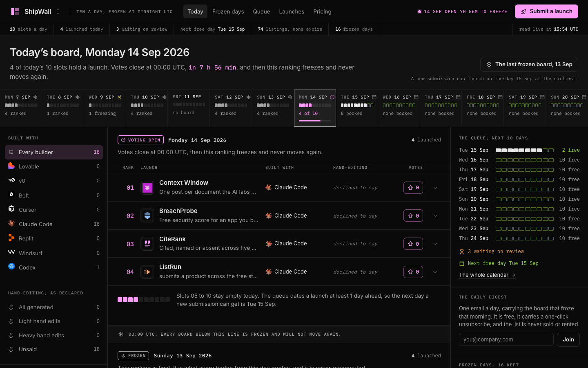Select the Sun 13 Sep day card
Image resolution: width=588 pixels, height=368 pixels.
(x=273, y=108)
